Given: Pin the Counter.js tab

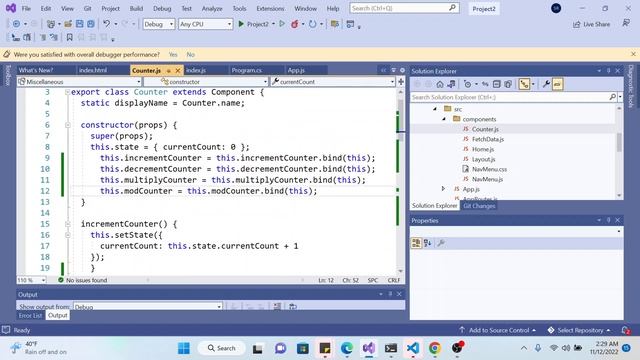Looking at the screenshot, I should (169, 71).
